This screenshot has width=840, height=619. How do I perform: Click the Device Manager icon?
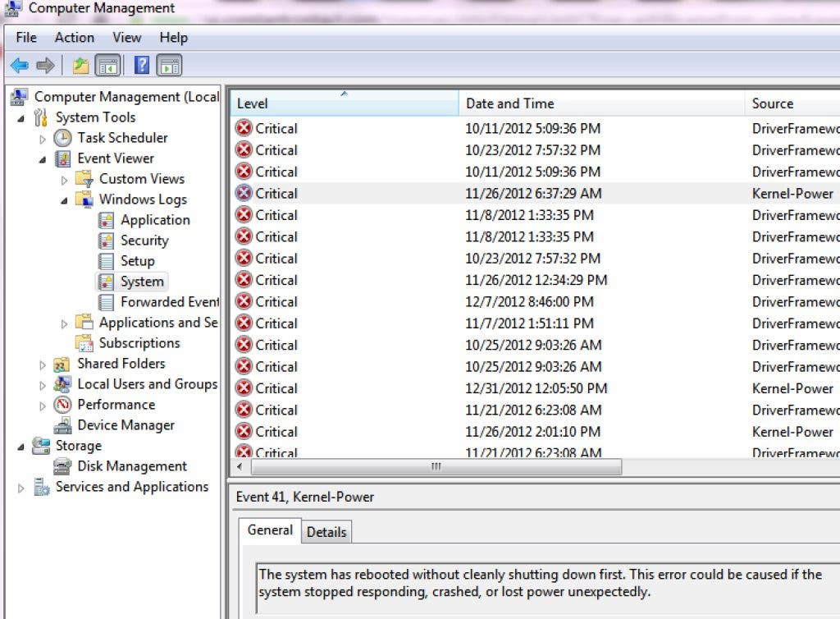point(62,425)
